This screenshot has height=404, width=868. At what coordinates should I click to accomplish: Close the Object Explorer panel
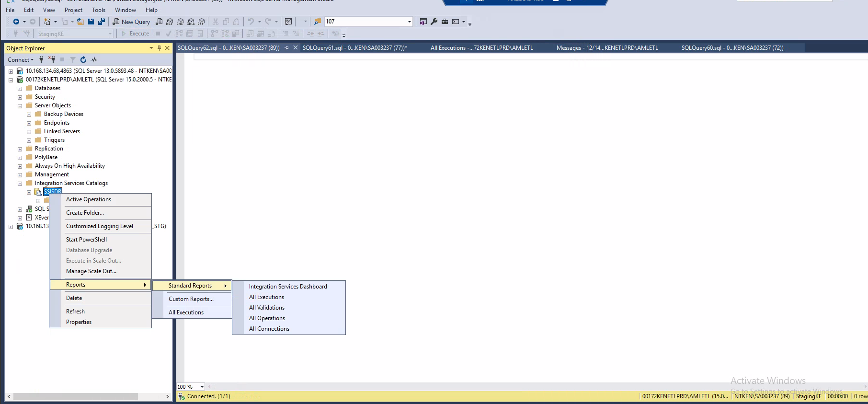(x=167, y=48)
